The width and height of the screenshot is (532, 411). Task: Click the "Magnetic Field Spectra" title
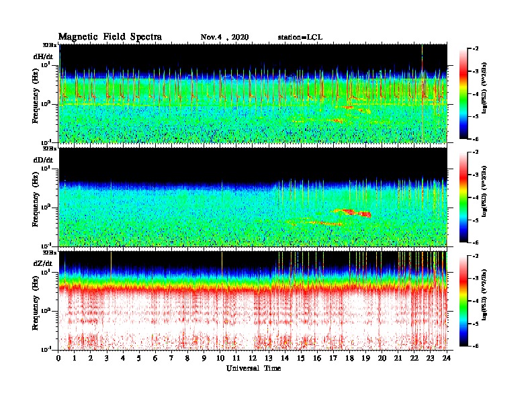(110, 37)
